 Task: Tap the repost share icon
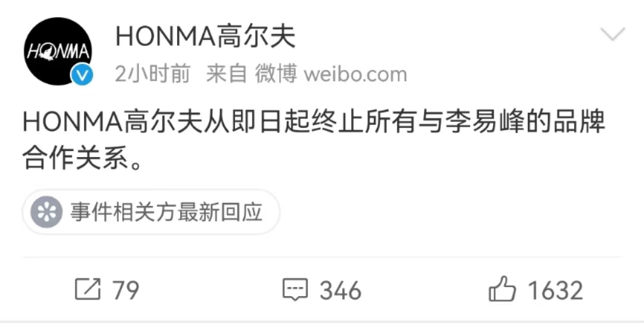click(x=88, y=289)
